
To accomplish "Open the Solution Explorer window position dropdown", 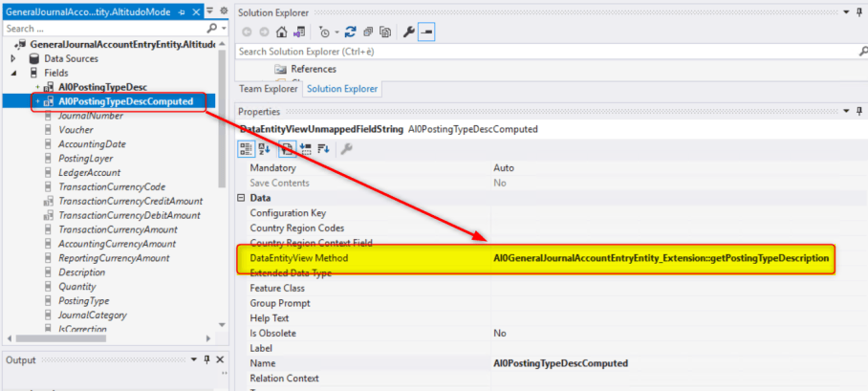I will [x=845, y=11].
